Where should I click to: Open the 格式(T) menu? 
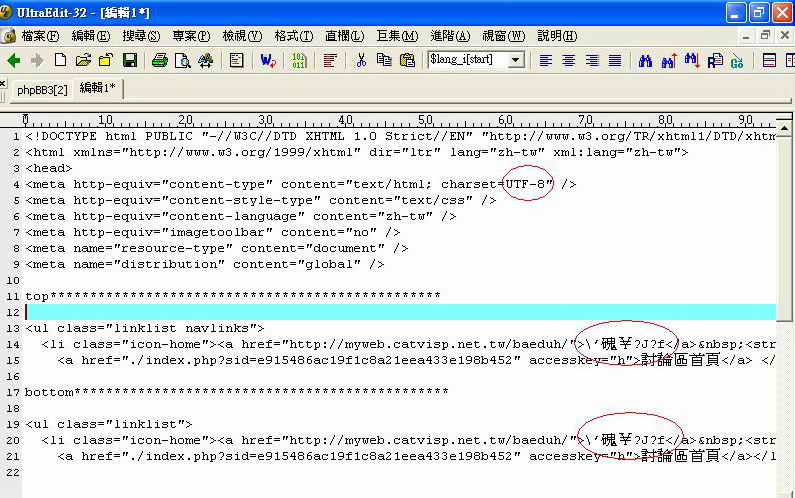(294, 36)
